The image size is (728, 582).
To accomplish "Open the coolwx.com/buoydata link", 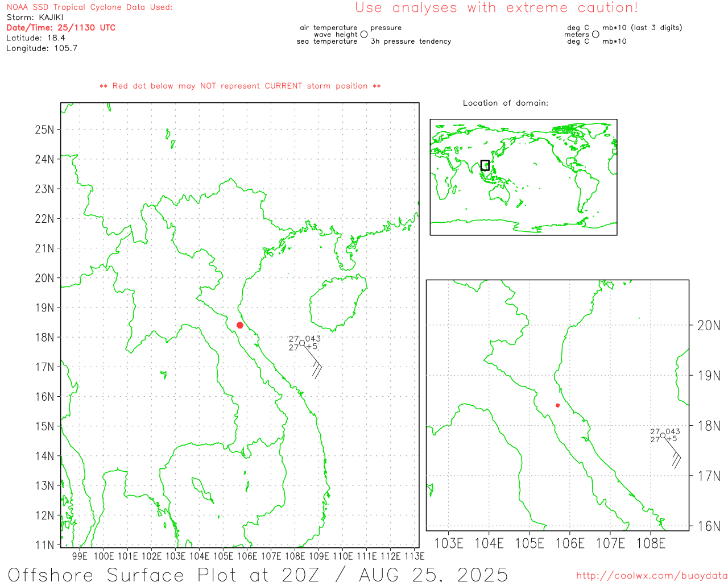I will 652,576.
